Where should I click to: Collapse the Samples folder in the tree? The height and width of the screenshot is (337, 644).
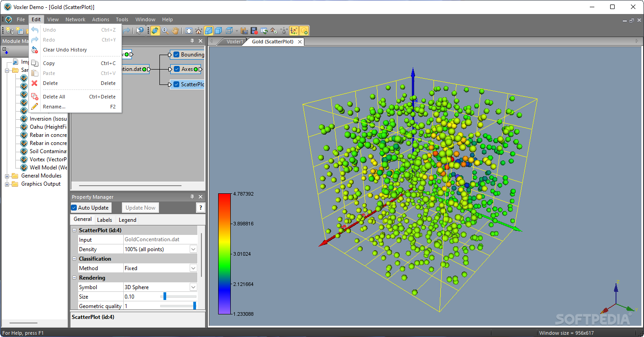pos(7,70)
